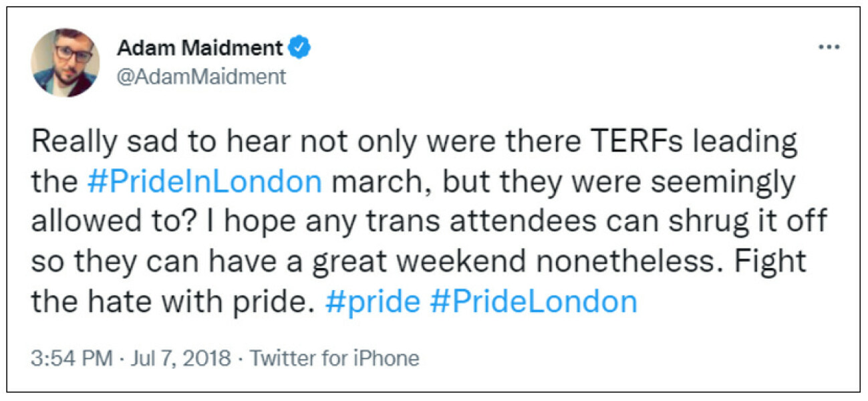
Task: Click Adam Maidment's profile picture
Action: click(x=65, y=63)
